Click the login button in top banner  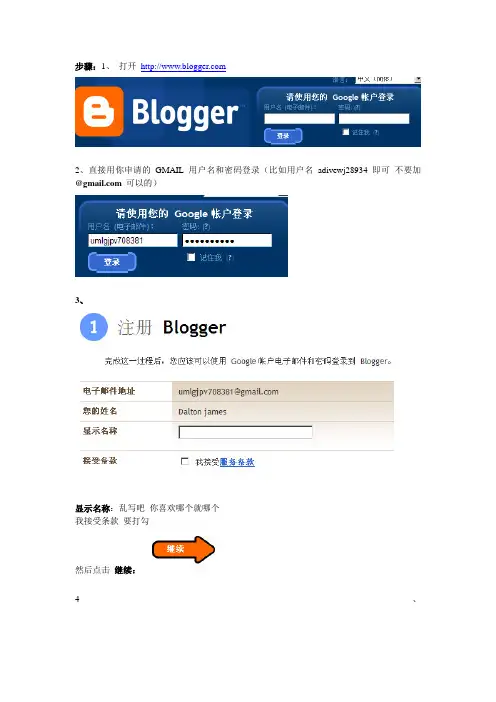coord(283,136)
